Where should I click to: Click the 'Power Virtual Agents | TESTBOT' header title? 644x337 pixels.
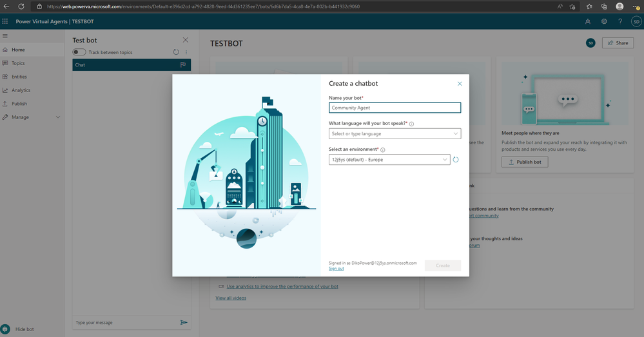tap(55, 21)
